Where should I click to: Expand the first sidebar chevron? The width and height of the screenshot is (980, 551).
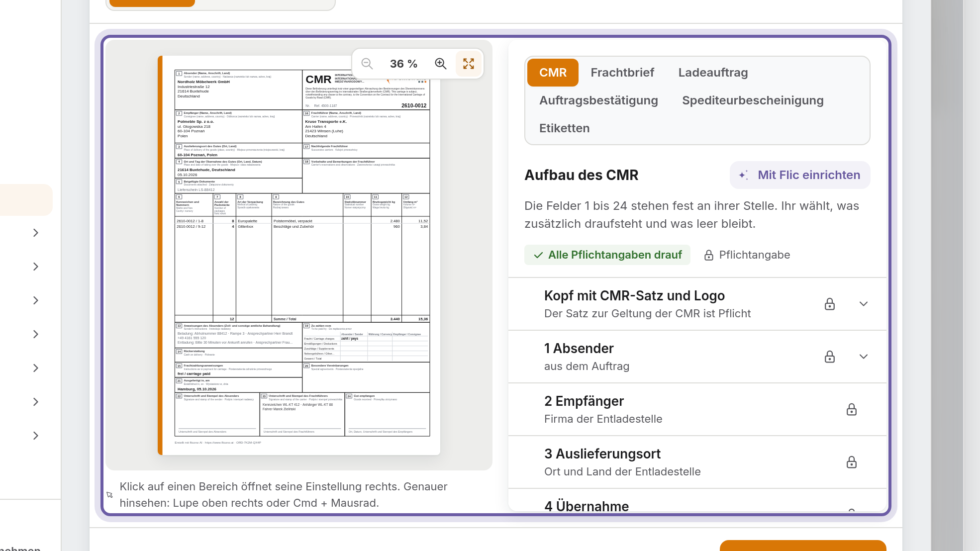pos(36,233)
